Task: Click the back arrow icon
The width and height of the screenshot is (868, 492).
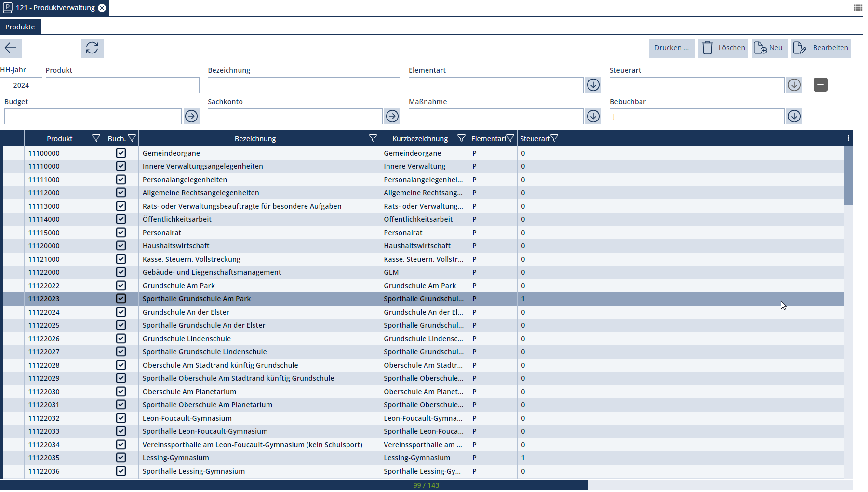Action: 11,48
